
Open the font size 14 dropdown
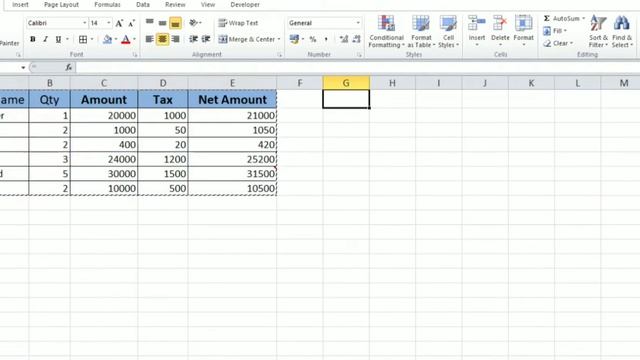click(109, 23)
